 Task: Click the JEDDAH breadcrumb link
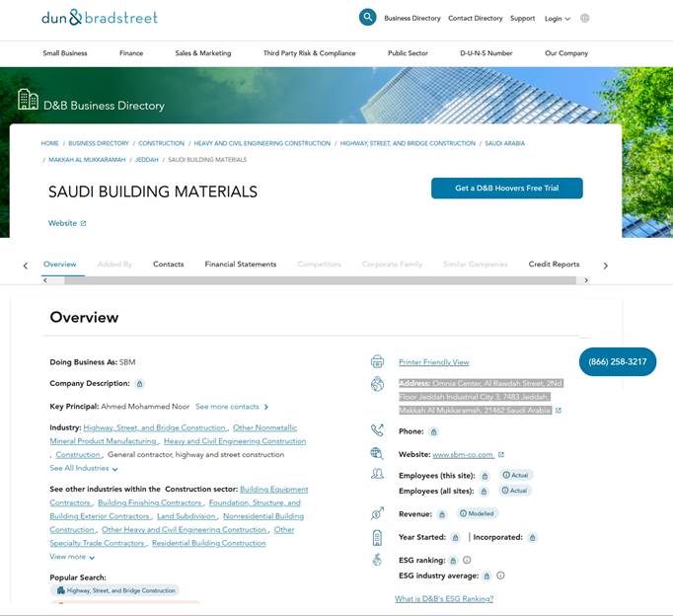[x=147, y=160]
